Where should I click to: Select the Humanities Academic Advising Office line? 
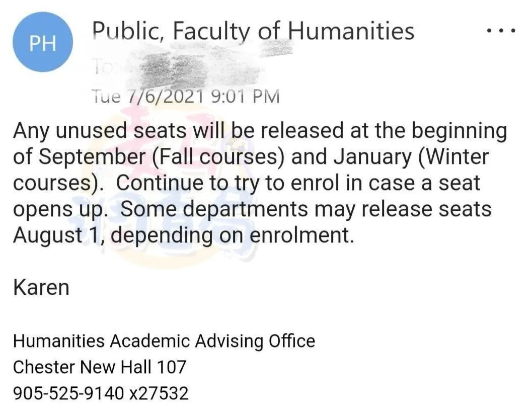(164, 341)
